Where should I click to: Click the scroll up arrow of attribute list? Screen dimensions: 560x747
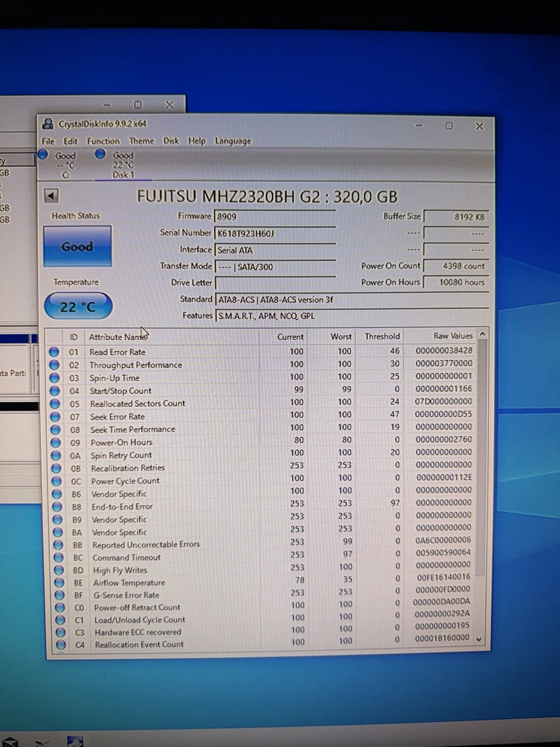click(x=482, y=334)
